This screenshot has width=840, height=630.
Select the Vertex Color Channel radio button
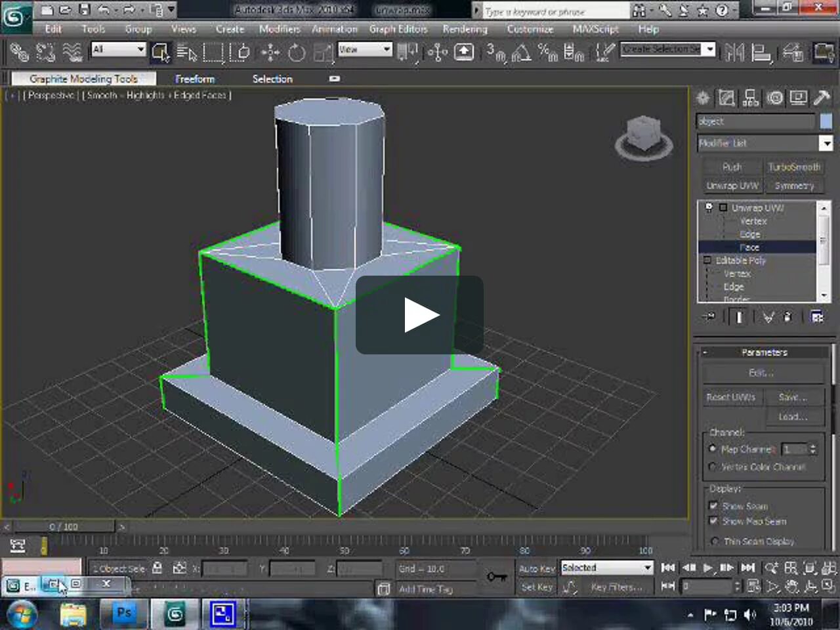[713, 467]
